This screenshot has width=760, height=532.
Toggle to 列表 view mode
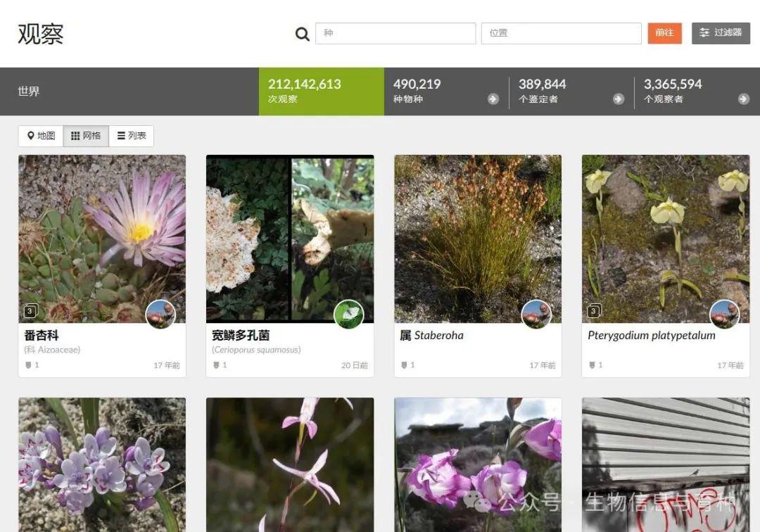click(x=132, y=135)
